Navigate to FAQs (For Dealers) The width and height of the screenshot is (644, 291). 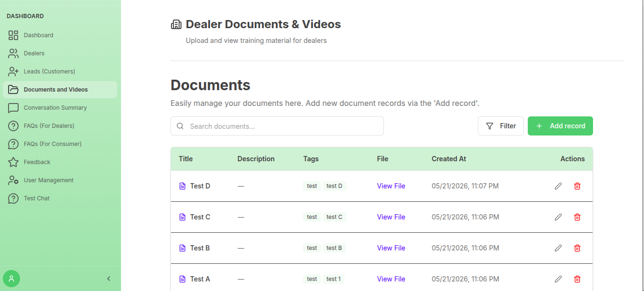[x=60, y=126]
